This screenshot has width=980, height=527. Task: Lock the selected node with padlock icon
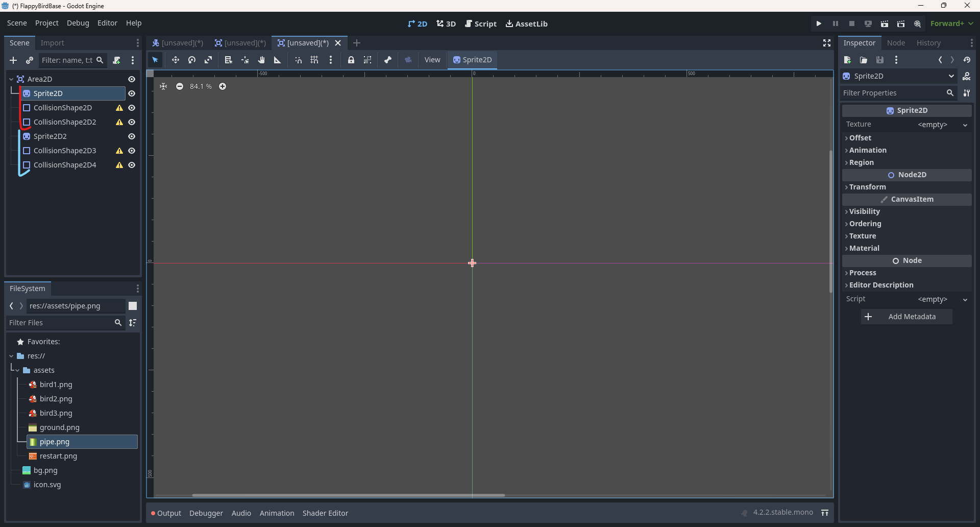(x=351, y=60)
